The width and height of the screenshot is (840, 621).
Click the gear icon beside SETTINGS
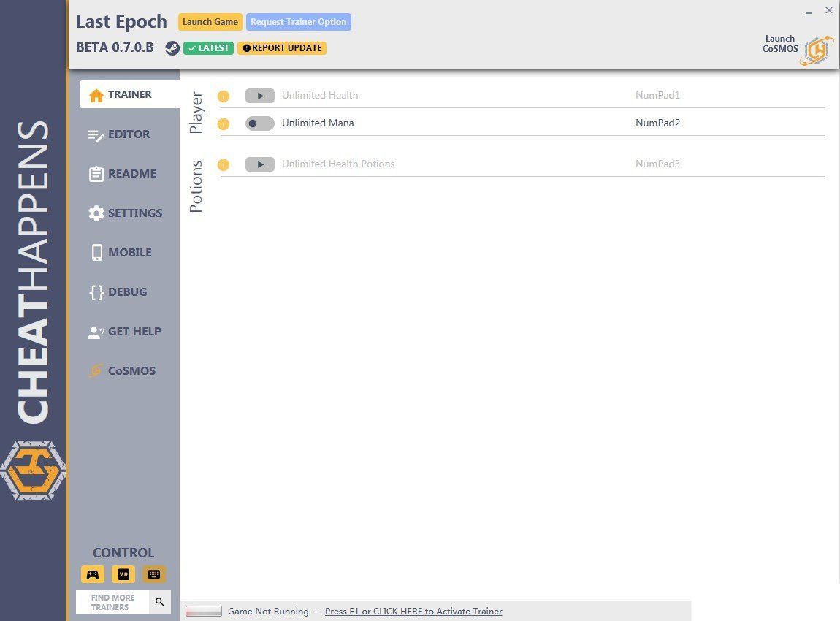(x=96, y=213)
